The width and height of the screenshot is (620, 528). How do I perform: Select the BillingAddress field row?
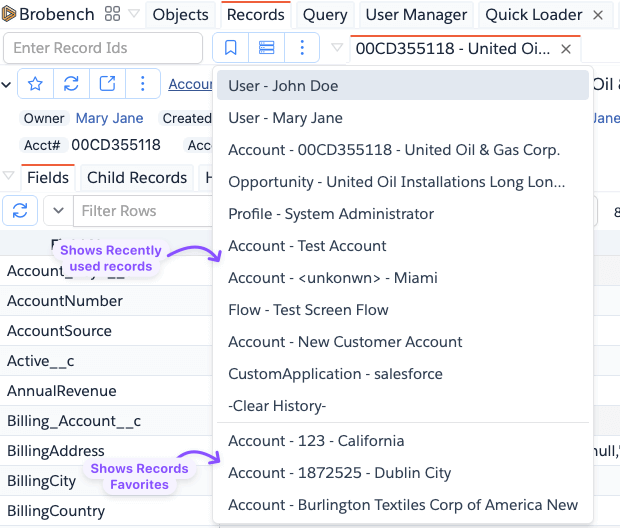[106, 451]
